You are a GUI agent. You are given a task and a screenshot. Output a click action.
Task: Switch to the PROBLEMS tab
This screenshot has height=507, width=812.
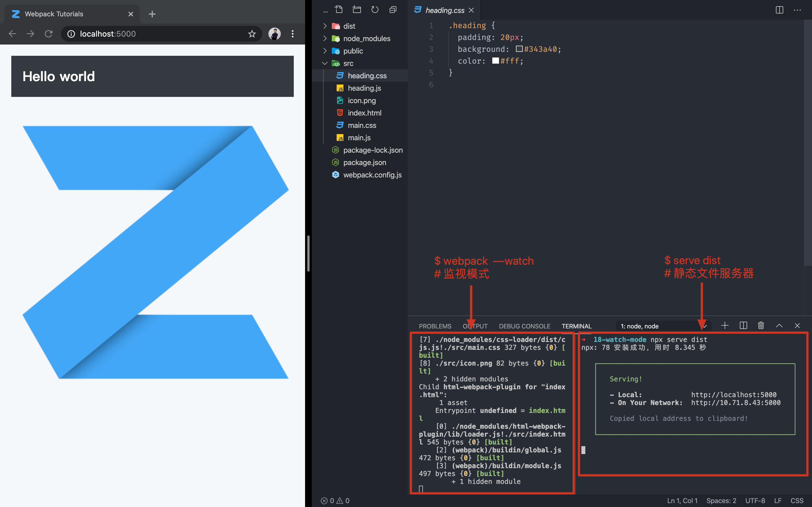coord(435,326)
